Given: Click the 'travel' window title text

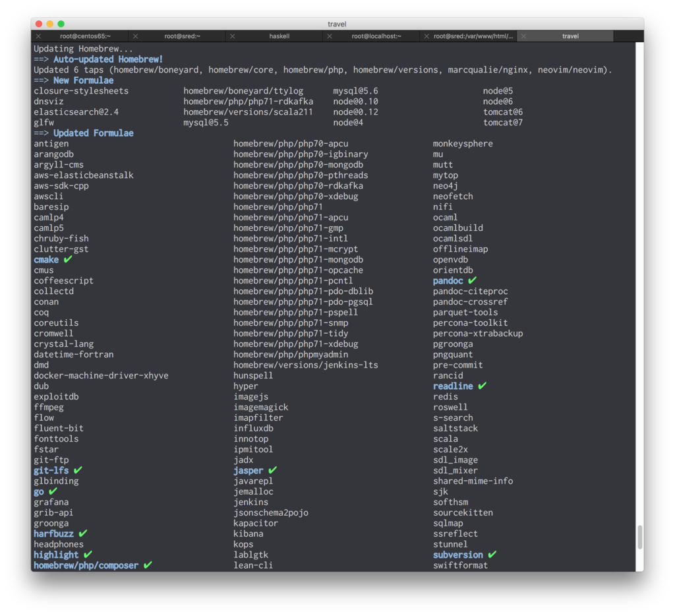Looking at the screenshot, I should click(x=337, y=24).
